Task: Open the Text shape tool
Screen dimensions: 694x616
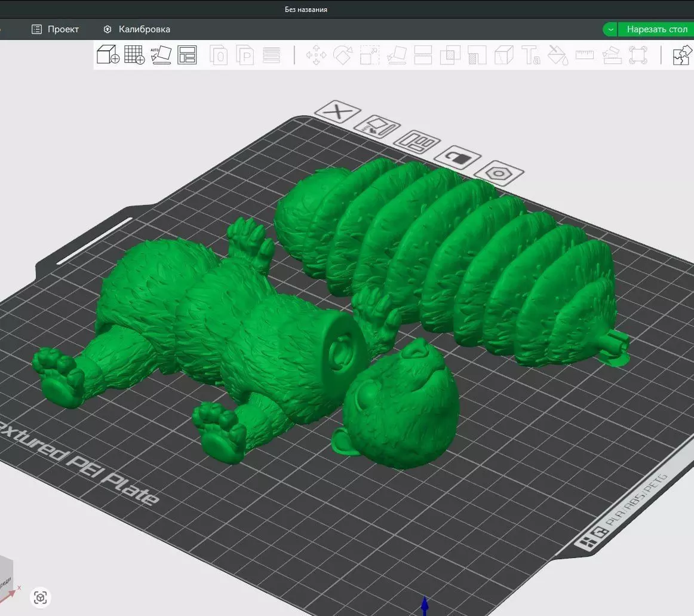Action: [x=531, y=56]
